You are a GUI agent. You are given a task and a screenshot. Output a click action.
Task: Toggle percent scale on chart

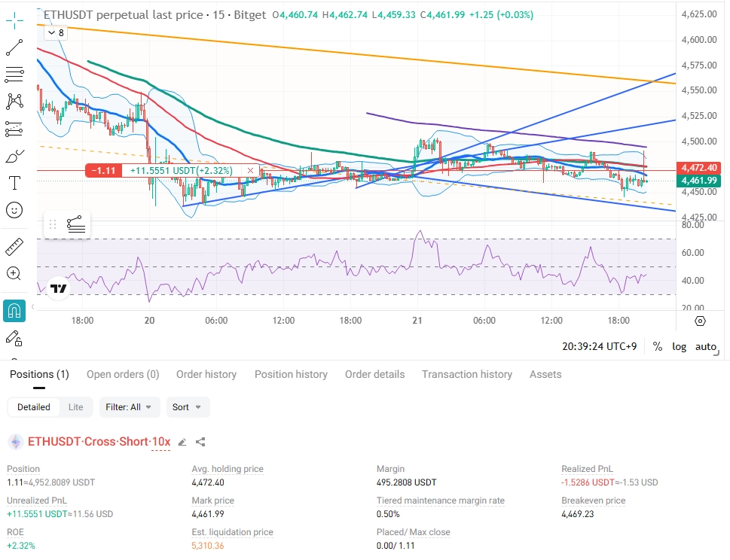coord(658,346)
